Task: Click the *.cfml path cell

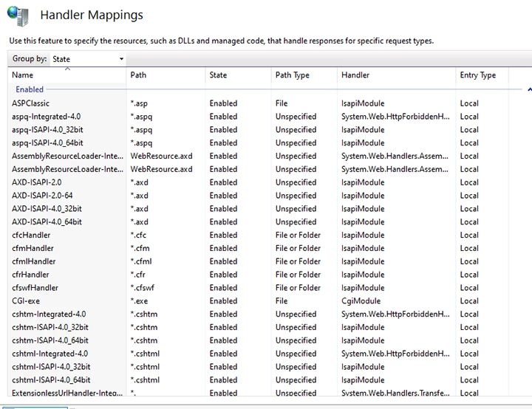Action: tap(141, 261)
